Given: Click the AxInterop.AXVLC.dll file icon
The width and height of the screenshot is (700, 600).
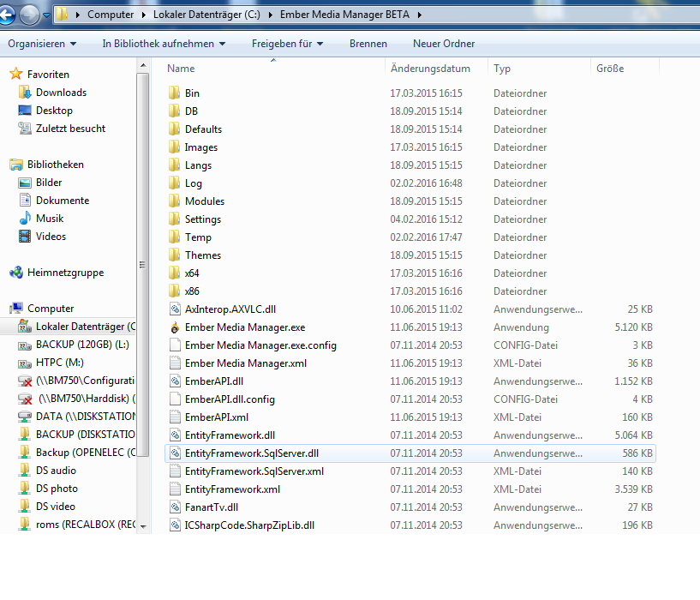Looking at the screenshot, I should tap(175, 309).
